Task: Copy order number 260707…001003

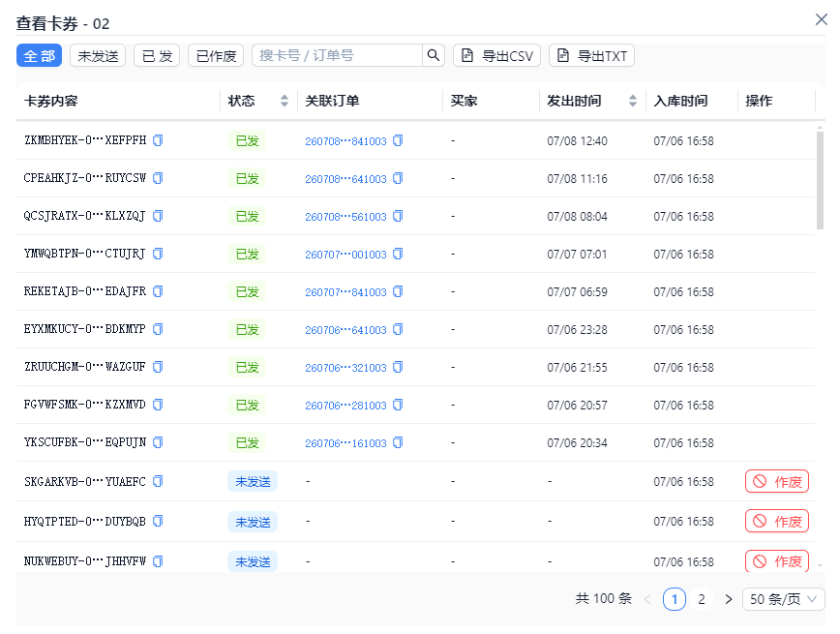Action: point(398,254)
